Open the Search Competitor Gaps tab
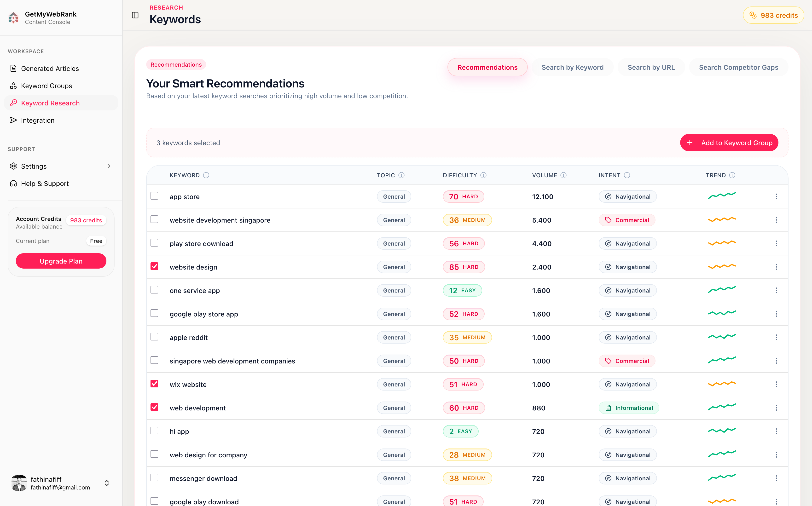 pyautogui.click(x=738, y=67)
